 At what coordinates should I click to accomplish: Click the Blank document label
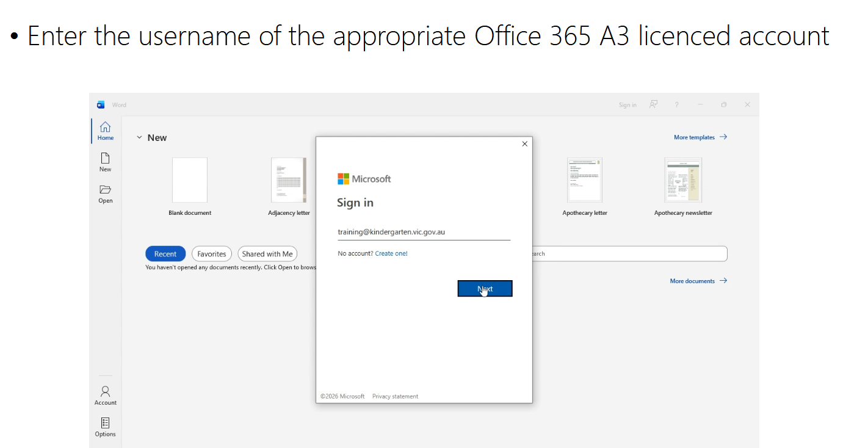(x=190, y=213)
